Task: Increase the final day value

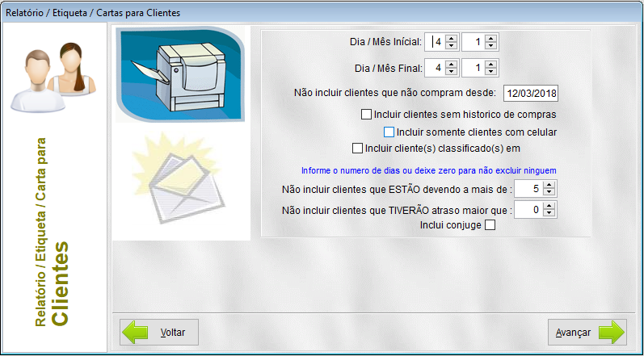Action: click(x=452, y=65)
